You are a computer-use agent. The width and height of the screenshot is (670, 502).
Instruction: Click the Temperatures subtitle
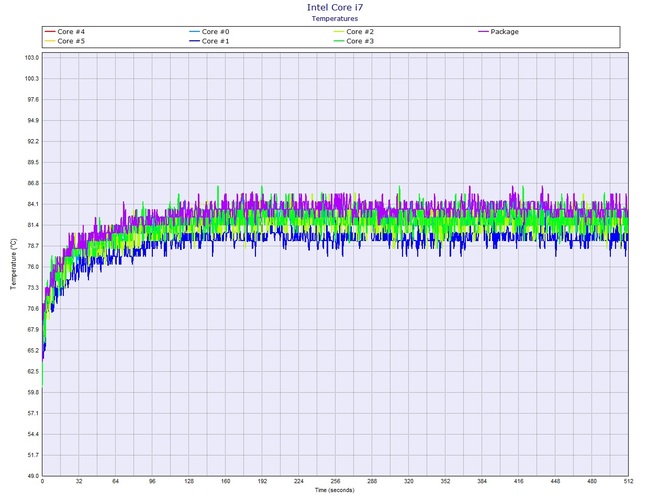pos(335,18)
